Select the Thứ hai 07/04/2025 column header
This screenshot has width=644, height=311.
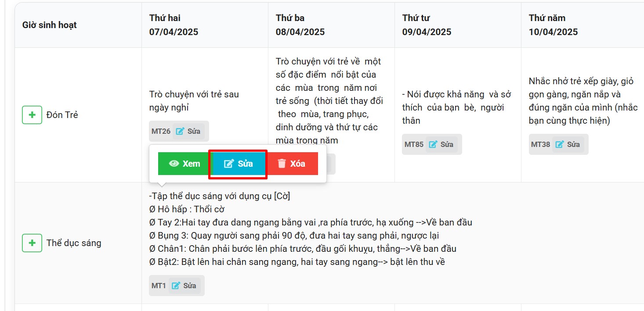click(174, 25)
